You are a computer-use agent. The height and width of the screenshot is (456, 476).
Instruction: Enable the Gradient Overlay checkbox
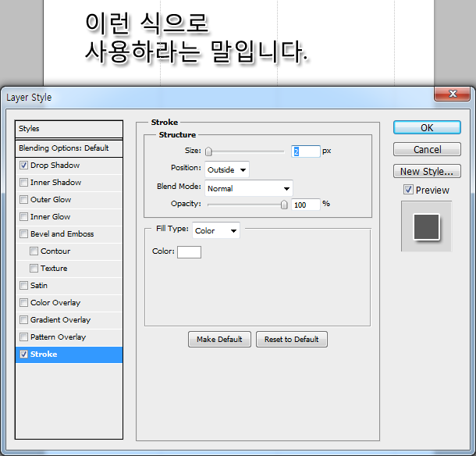(x=23, y=319)
